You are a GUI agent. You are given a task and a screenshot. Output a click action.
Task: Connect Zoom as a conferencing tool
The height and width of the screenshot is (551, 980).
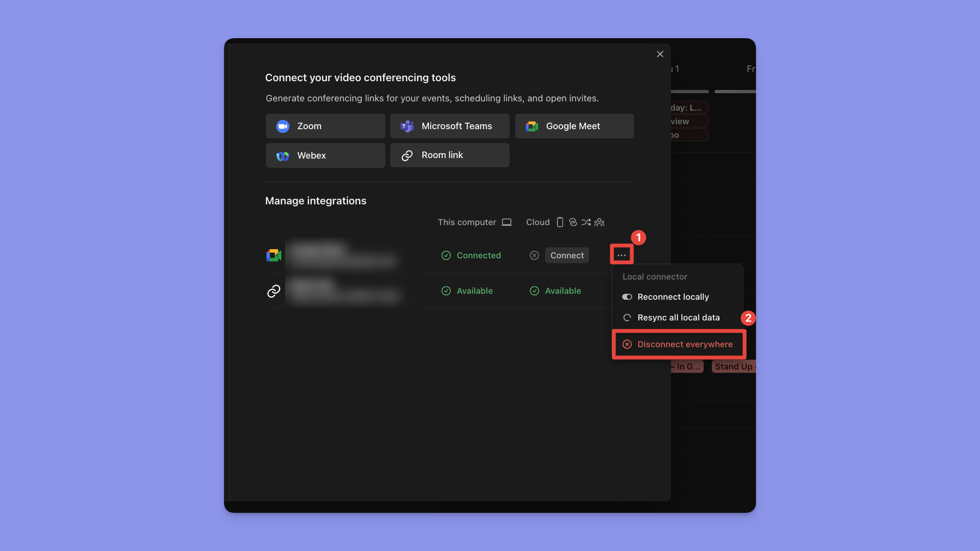[x=325, y=126]
